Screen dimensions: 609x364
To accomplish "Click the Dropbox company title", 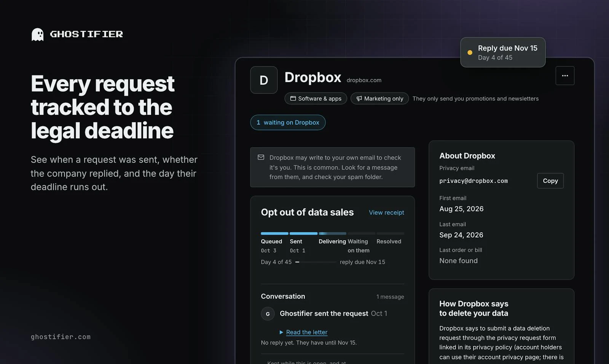I will (x=313, y=78).
